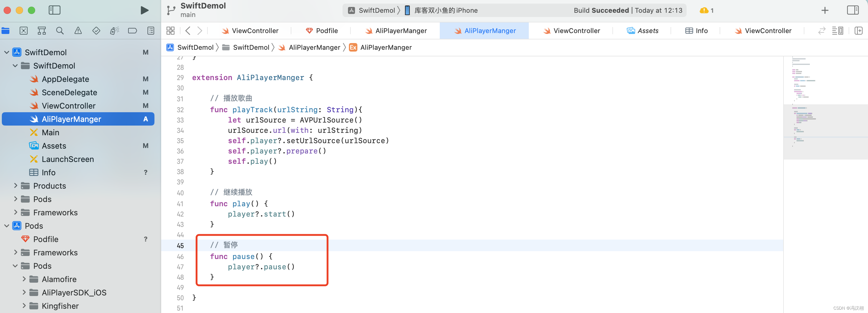Image resolution: width=868 pixels, height=313 pixels.
Task: Open the project navigator folder icon
Action: coord(5,31)
